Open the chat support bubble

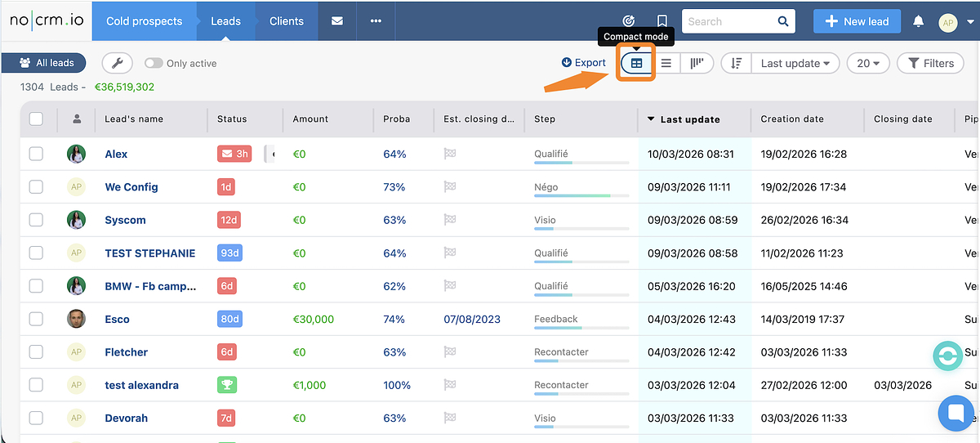click(x=955, y=412)
